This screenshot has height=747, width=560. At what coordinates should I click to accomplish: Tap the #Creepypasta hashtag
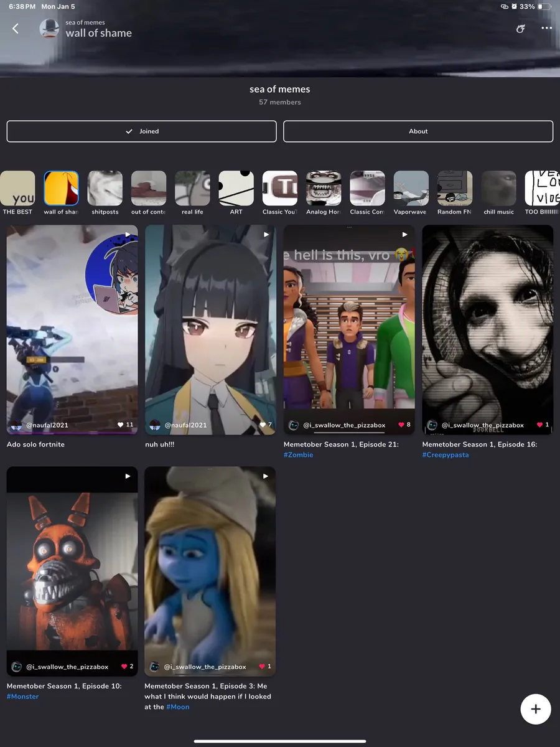(x=446, y=455)
